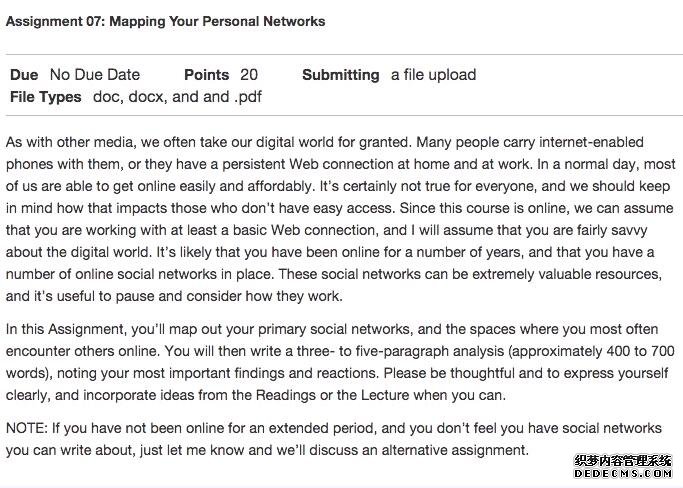Screen dimensions: 683x488
Task: Click the 'Due' label
Action: (24, 75)
